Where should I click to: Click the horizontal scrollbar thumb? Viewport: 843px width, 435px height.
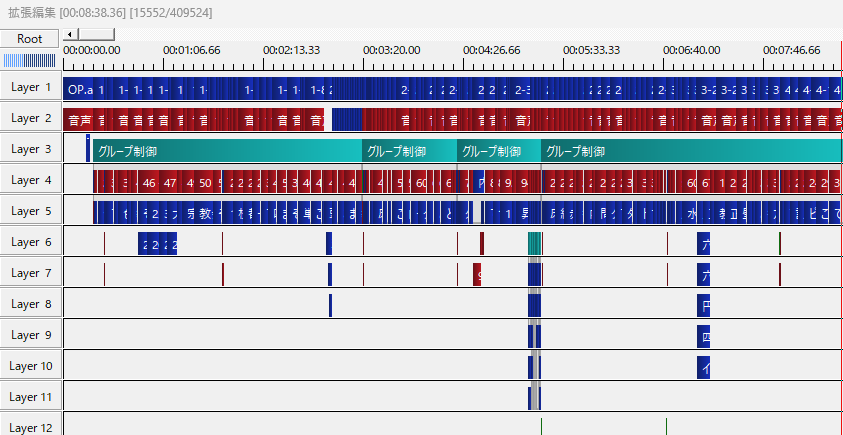tap(95, 34)
